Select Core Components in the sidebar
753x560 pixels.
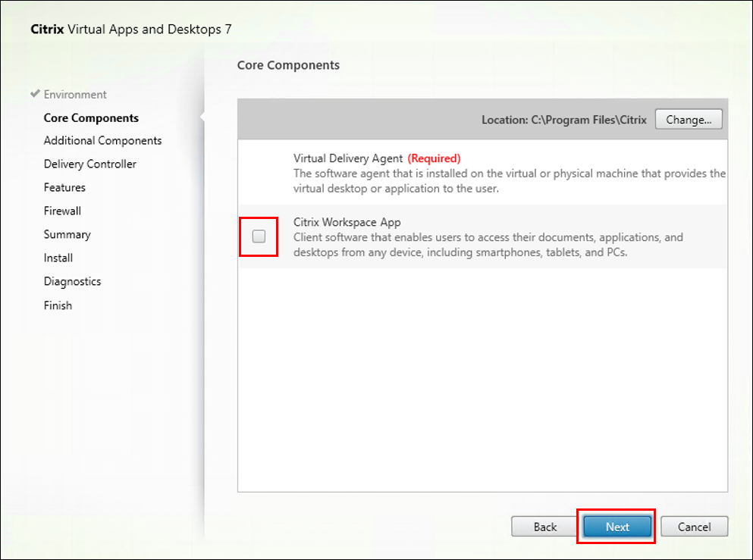coord(91,118)
